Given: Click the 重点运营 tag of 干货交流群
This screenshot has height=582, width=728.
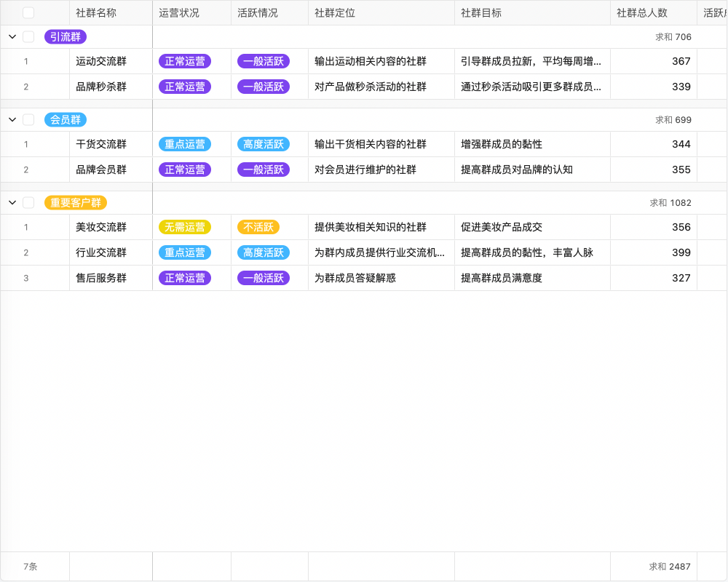Looking at the screenshot, I should coord(185,144).
